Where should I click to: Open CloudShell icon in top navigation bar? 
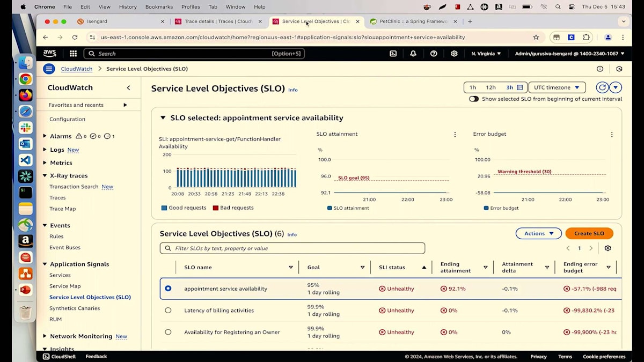(393, 54)
